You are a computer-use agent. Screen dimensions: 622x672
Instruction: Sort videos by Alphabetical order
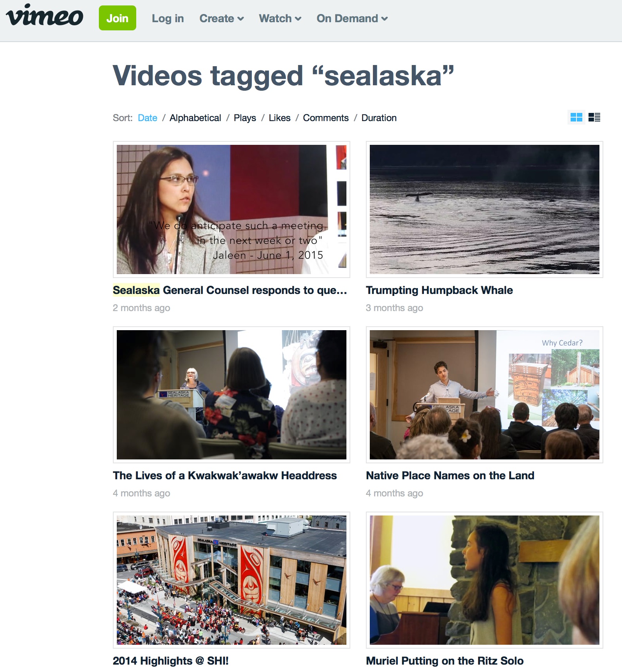[x=195, y=118]
